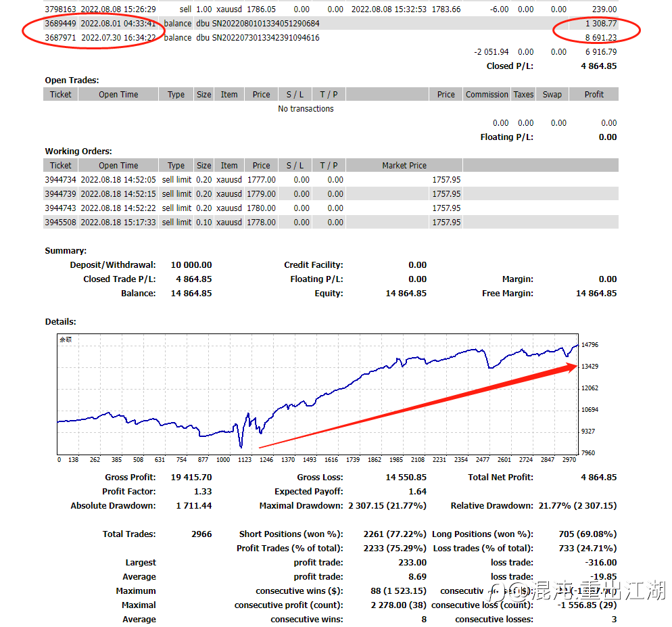Click the Swap column header
The height and width of the screenshot is (627, 672).
click(x=552, y=94)
